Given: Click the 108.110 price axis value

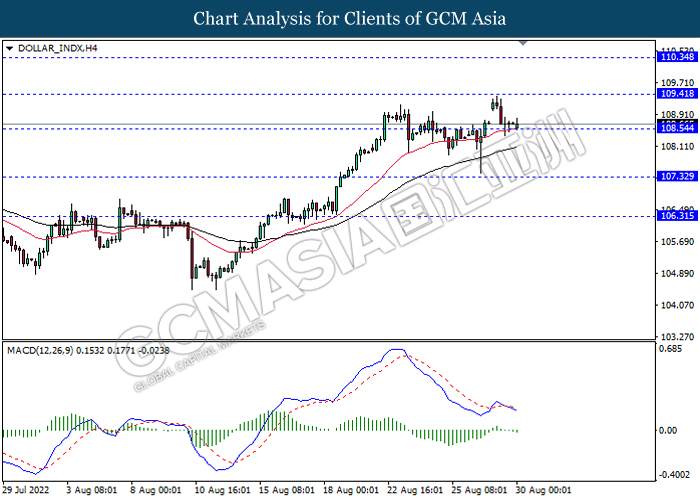Looking at the screenshot, I should (x=677, y=146).
